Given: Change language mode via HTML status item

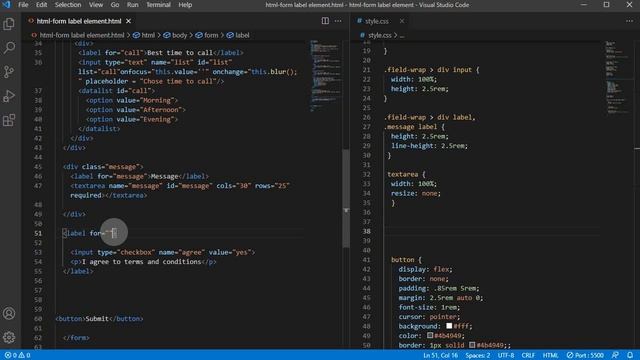Looking at the screenshot, I should [550, 355].
